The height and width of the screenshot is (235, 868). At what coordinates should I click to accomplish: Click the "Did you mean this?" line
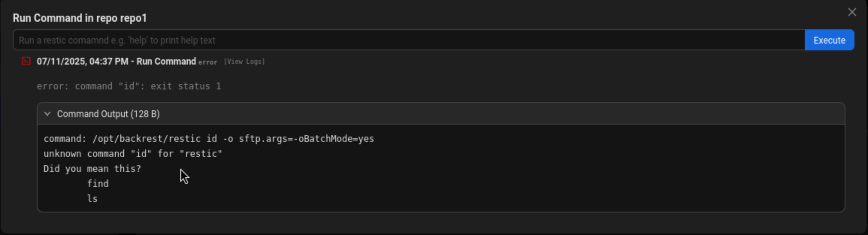[92, 169]
